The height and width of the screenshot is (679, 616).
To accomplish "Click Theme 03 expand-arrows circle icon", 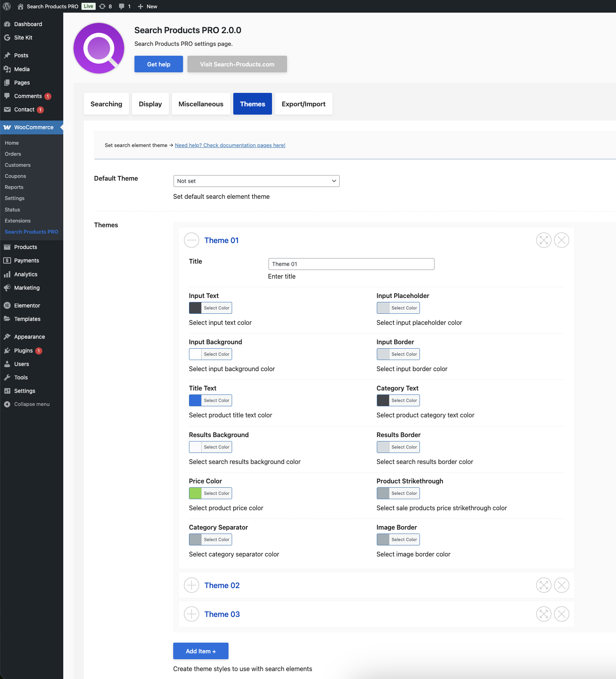I will pos(544,614).
